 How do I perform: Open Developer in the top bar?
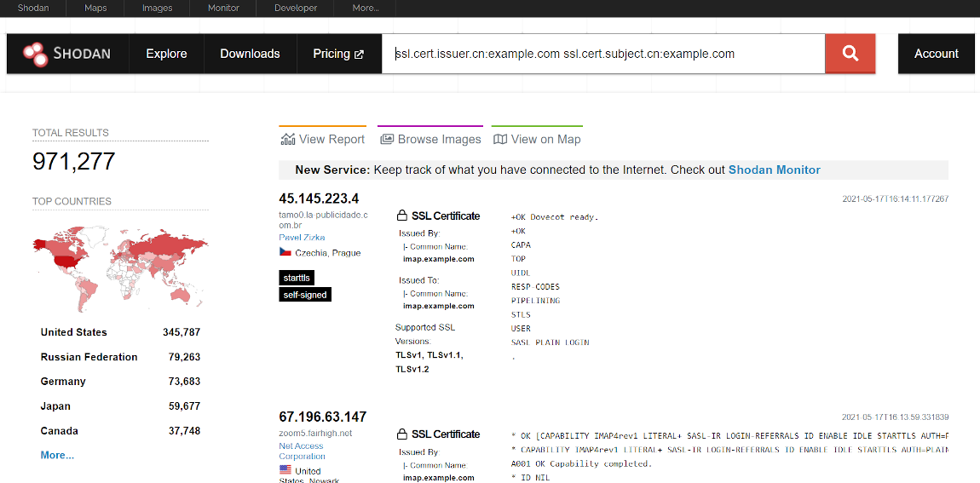(296, 9)
